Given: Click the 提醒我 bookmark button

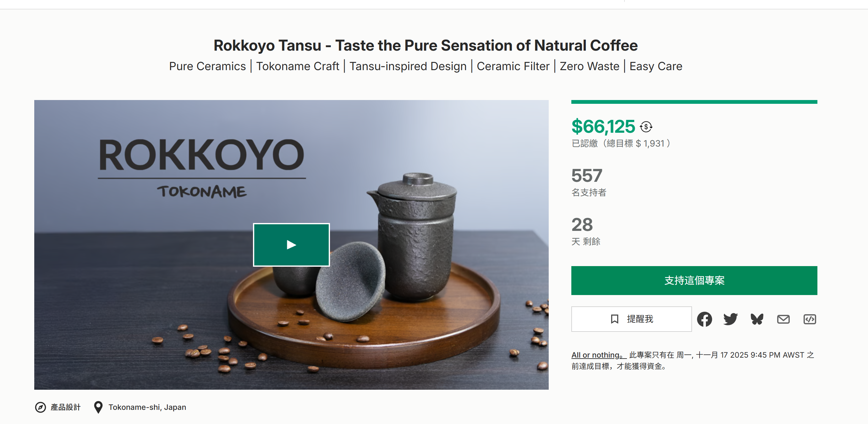Looking at the screenshot, I should pyautogui.click(x=631, y=319).
